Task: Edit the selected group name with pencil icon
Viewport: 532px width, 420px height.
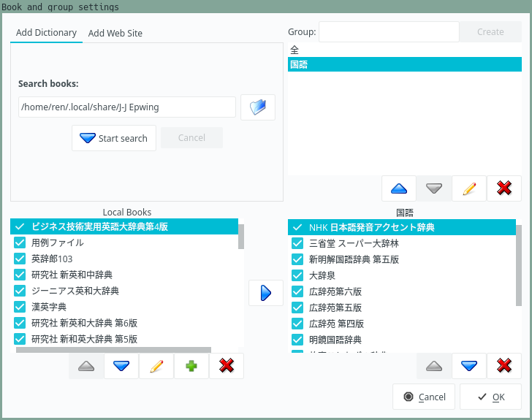Action: [x=469, y=188]
